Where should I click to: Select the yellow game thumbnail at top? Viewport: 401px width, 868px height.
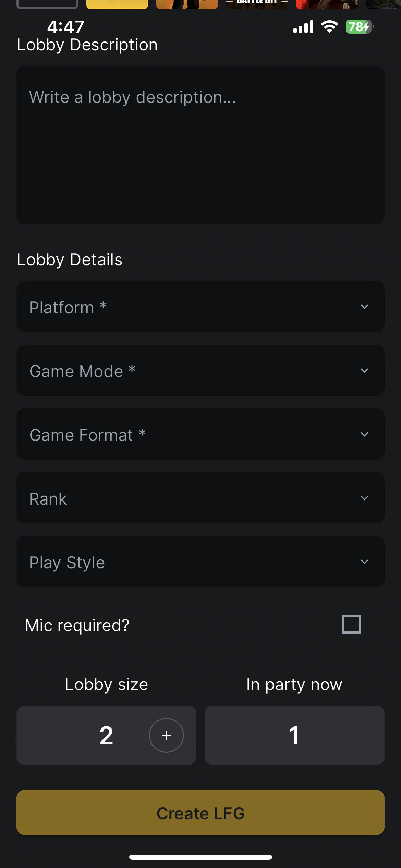117,4
